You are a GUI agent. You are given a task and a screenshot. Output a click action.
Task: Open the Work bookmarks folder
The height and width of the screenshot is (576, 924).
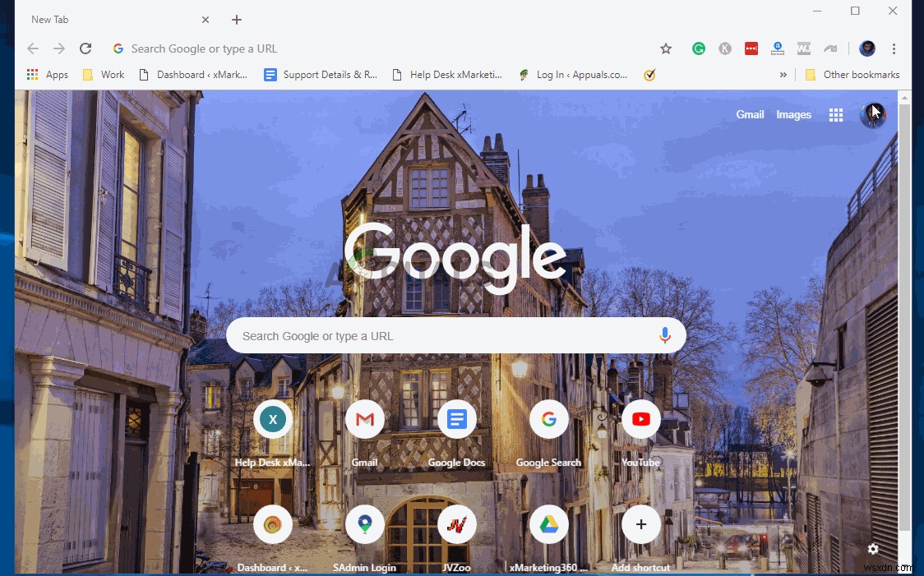tap(102, 75)
